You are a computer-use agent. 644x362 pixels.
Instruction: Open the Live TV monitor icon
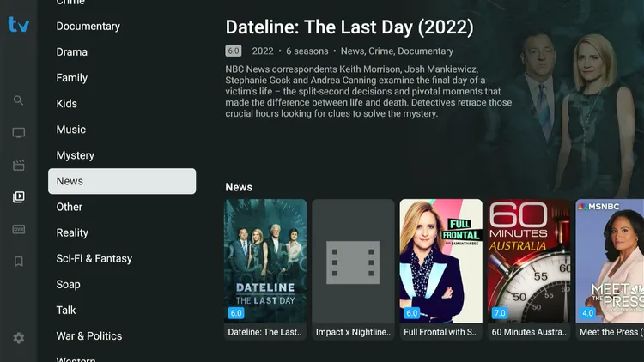[x=18, y=133]
